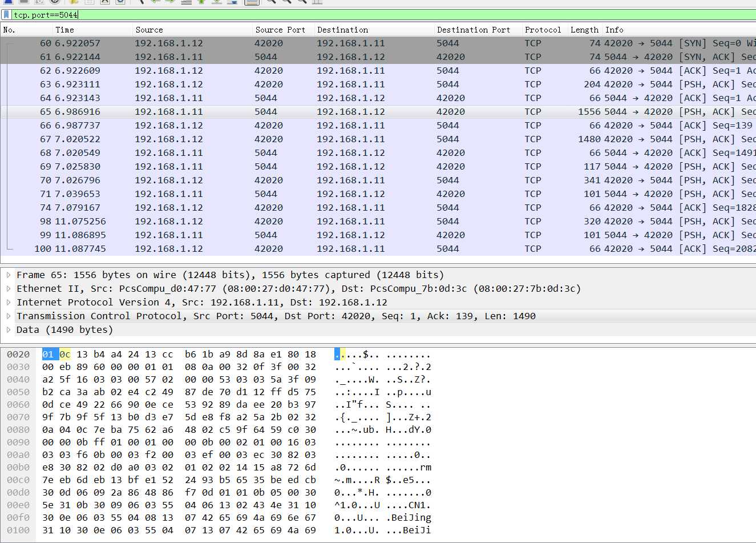Select packet 70 with length 341

[378, 180]
